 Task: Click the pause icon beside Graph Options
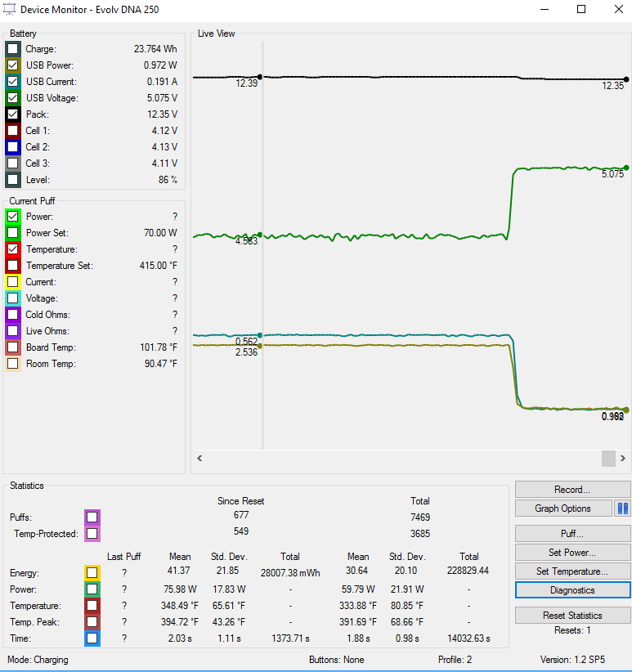[622, 508]
